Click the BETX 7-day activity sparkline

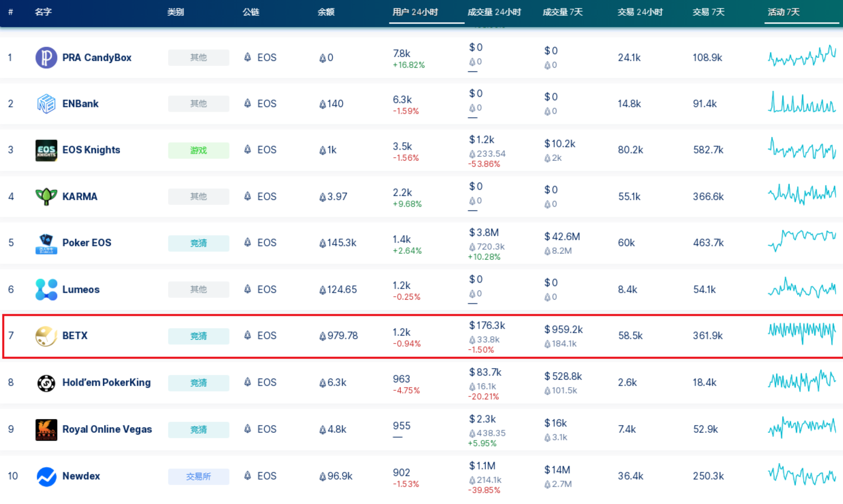[x=802, y=334]
